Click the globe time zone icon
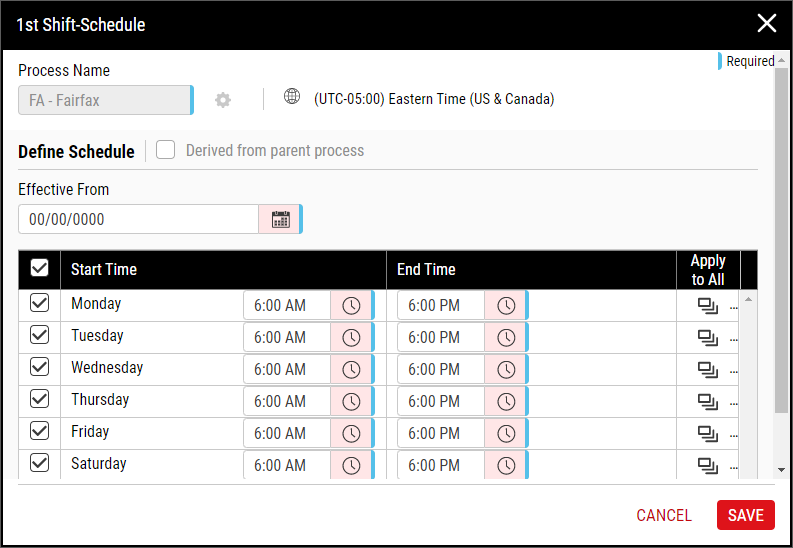The image size is (793, 548). [x=292, y=97]
